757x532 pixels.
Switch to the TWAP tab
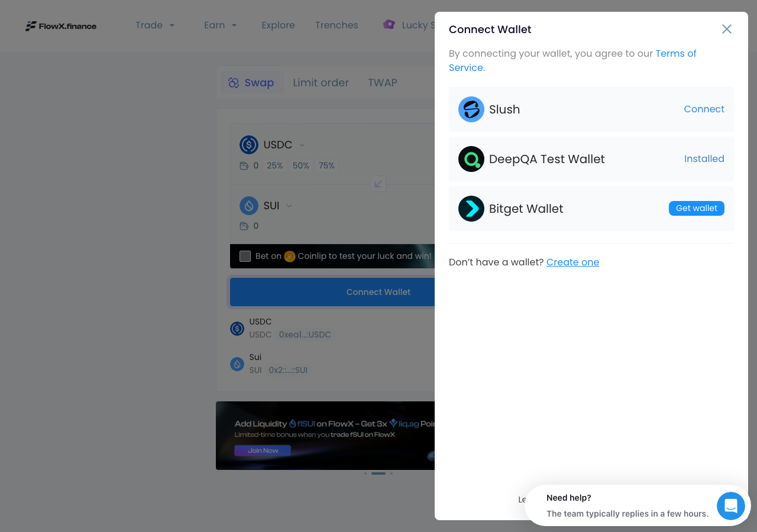[x=383, y=83]
